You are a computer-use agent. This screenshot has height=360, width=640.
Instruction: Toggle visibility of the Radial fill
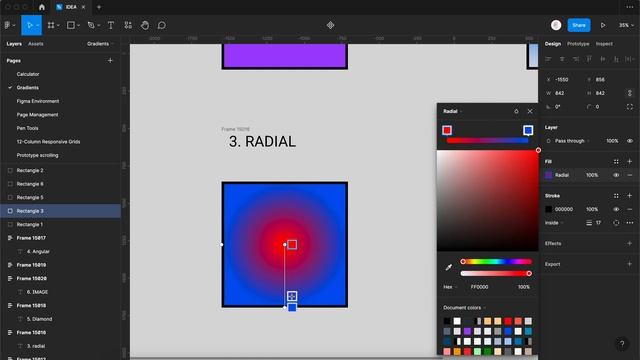[x=616, y=175]
